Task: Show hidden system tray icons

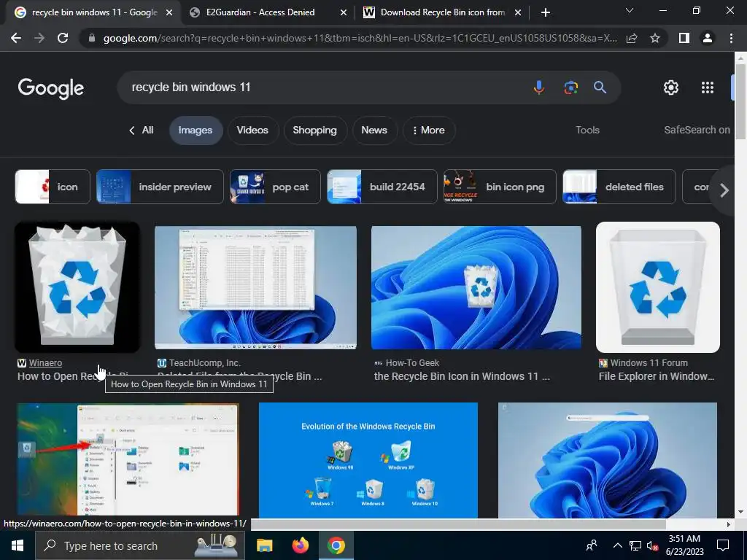Action: 617,545
